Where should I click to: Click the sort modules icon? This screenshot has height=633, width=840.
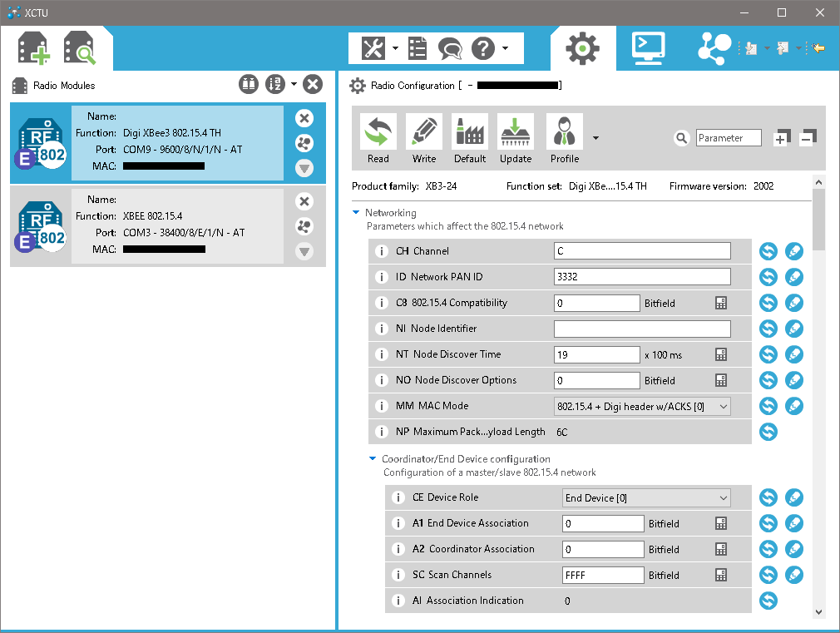click(275, 84)
